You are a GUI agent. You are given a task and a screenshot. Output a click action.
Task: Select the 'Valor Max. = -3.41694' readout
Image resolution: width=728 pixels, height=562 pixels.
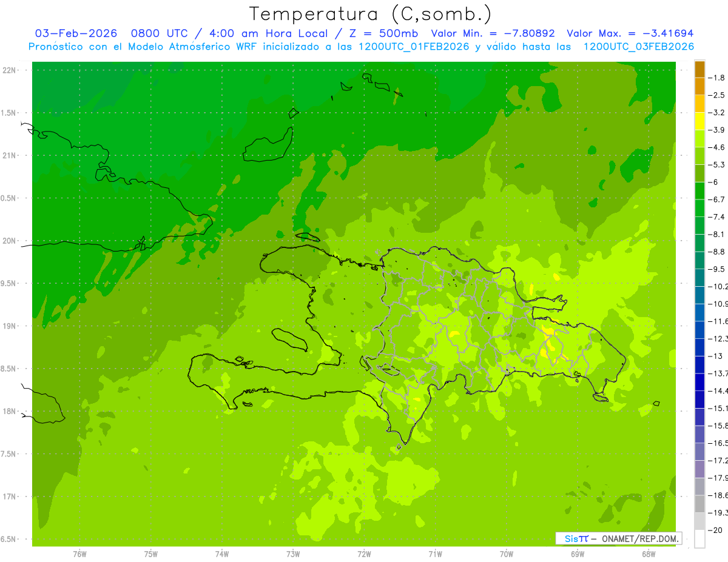[630, 33]
